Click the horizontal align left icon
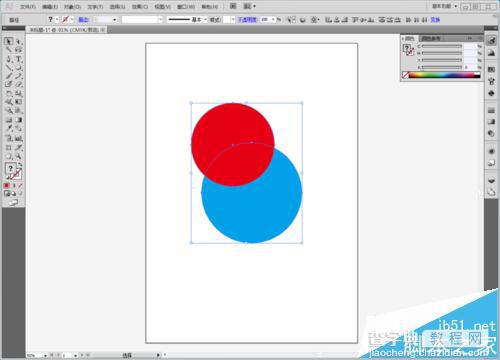This screenshot has width=500, height=360. tap(328, 20)
